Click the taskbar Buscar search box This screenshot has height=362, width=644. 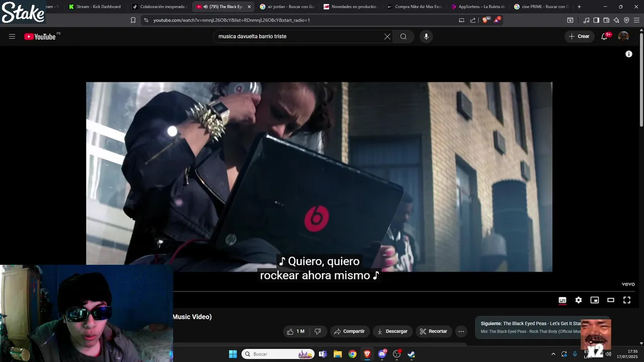click(x=278, y=354)
